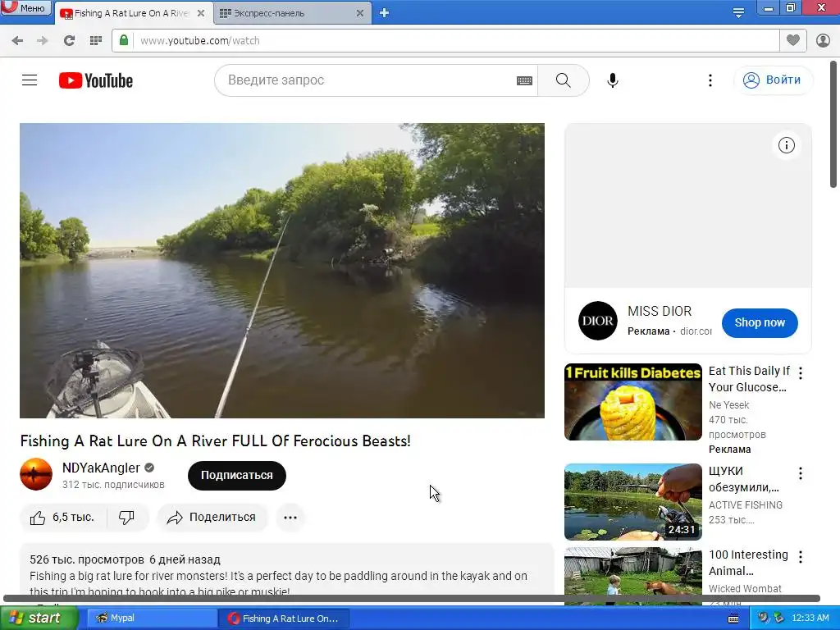Click the taskbar keyboard tray icon
Viewport: 840px width, 630px height.
click(x=733, y=619)
